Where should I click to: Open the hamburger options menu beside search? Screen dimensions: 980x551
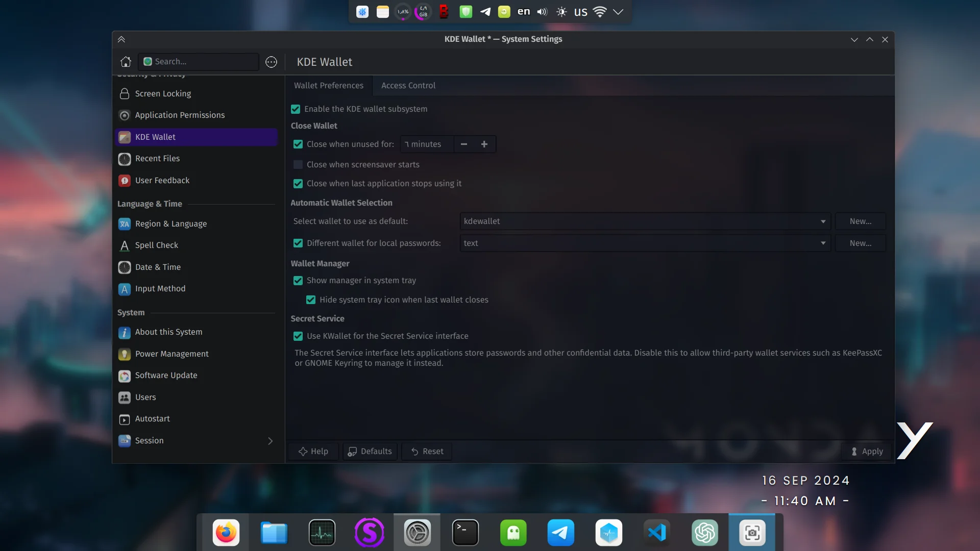click(271, 62)
